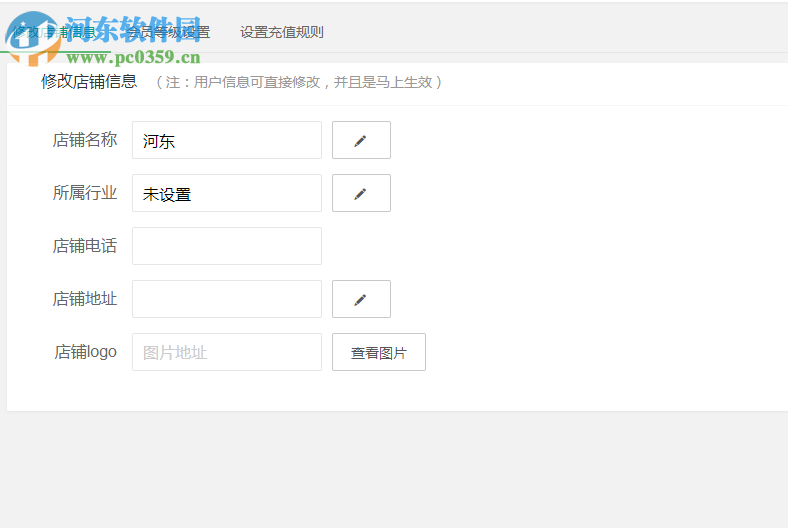Click the pencil edit icon for 所属行业
Image resolution: width=788 pixels, height=528 pixels.
pyautogui.click(x=361, y=193)
